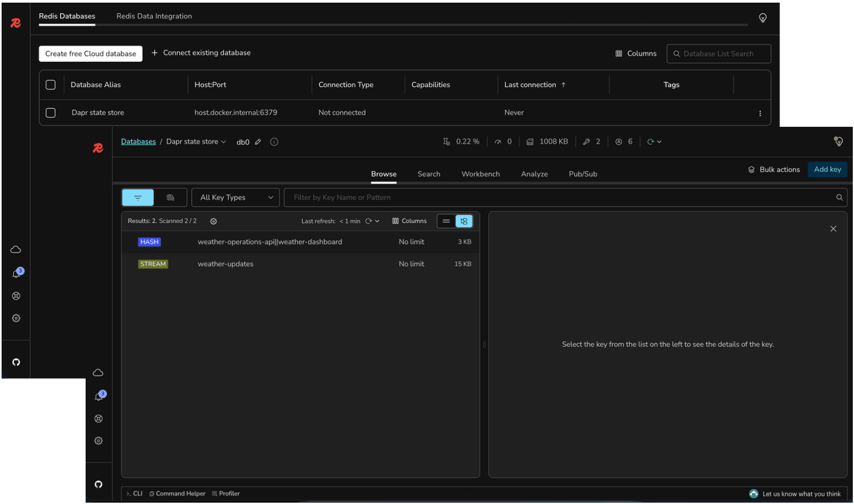The image size is (854, 504).
Task: Switch to the Redis Data Integration tab
Action: point(154,16)
